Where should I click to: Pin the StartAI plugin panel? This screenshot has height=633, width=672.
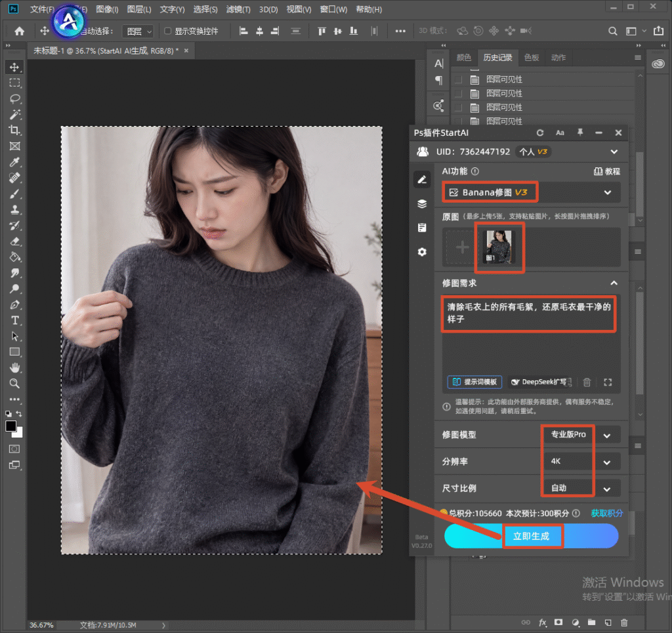click(580, 133)
